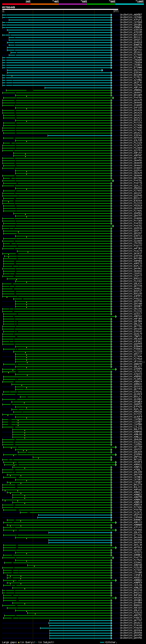
Task: Select the UniRef100_P04780 label
Action: pyautogui.click(x=131, y=98)
